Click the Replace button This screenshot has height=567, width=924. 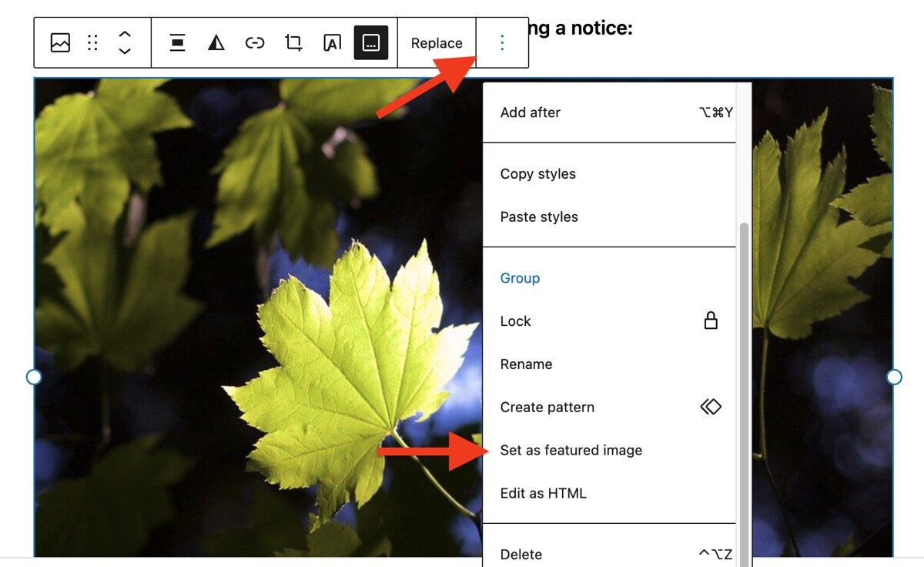tap(436, 43)
